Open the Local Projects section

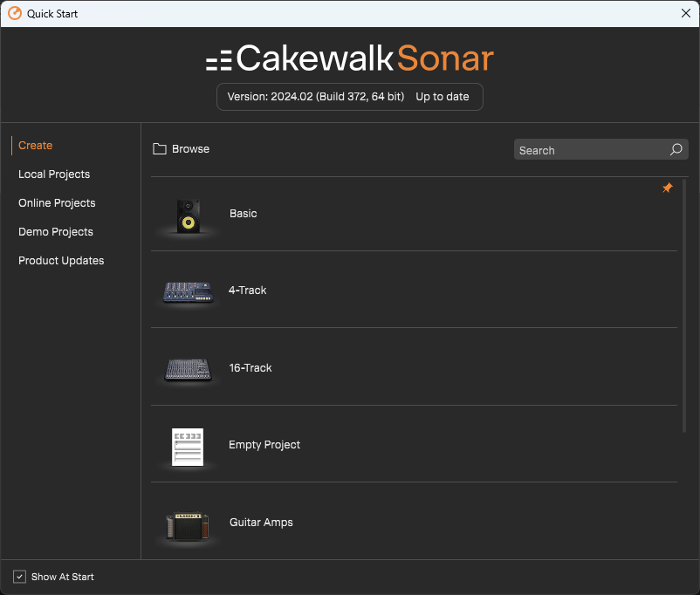coord(54,174)
